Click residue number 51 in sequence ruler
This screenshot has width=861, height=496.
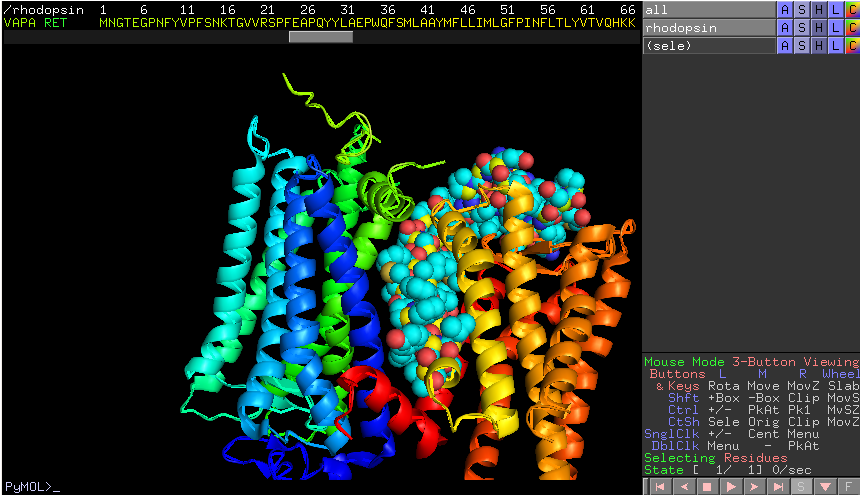click(x=507, y=10)
